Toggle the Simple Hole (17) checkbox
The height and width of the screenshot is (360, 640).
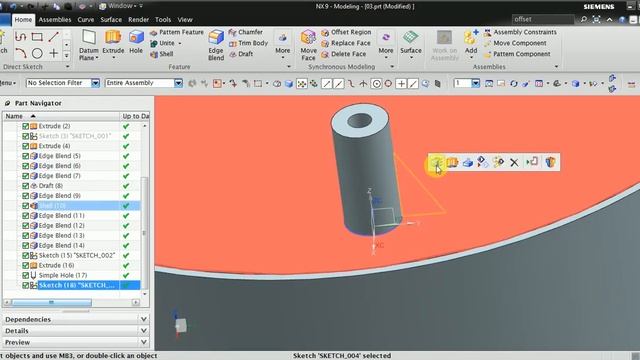click(26, 276)
